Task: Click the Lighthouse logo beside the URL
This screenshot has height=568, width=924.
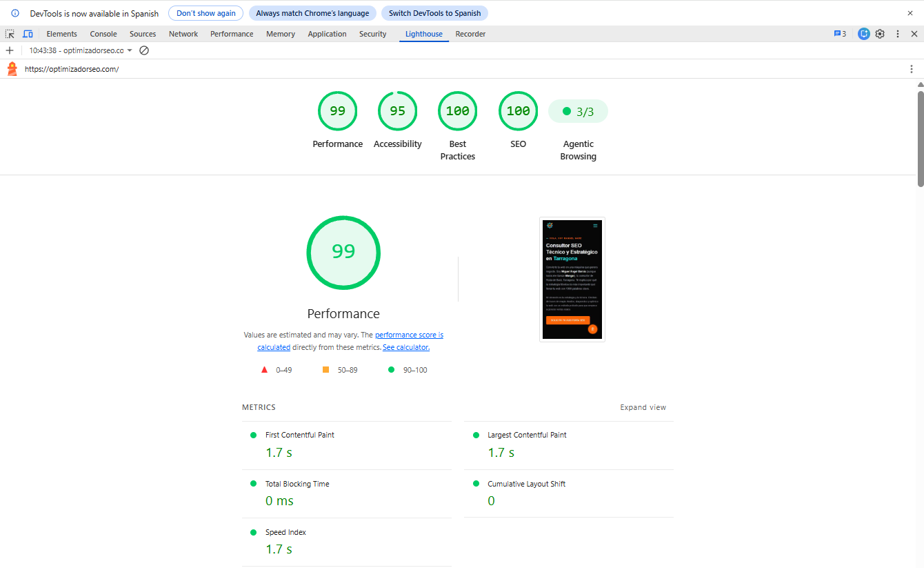Action: [12, 69]
